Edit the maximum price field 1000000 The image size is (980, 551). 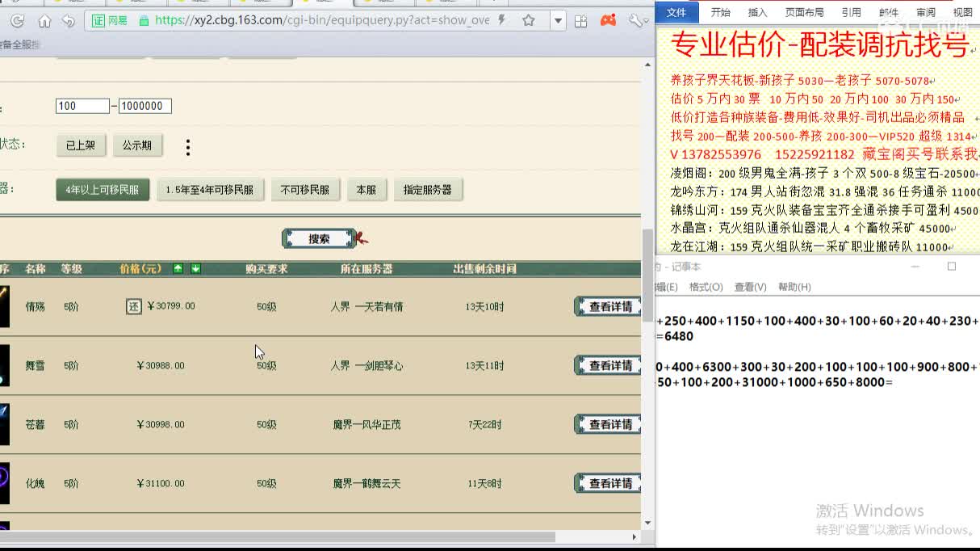(144, 106)
